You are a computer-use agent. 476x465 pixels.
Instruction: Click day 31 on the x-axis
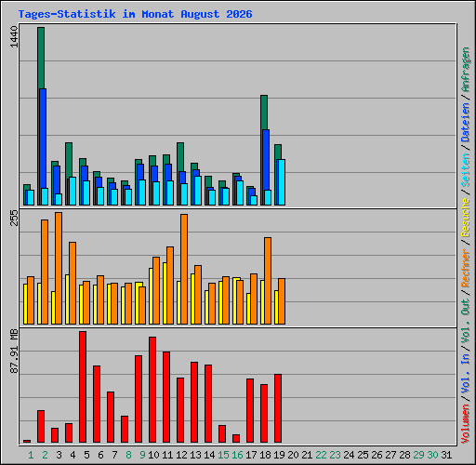446,455
